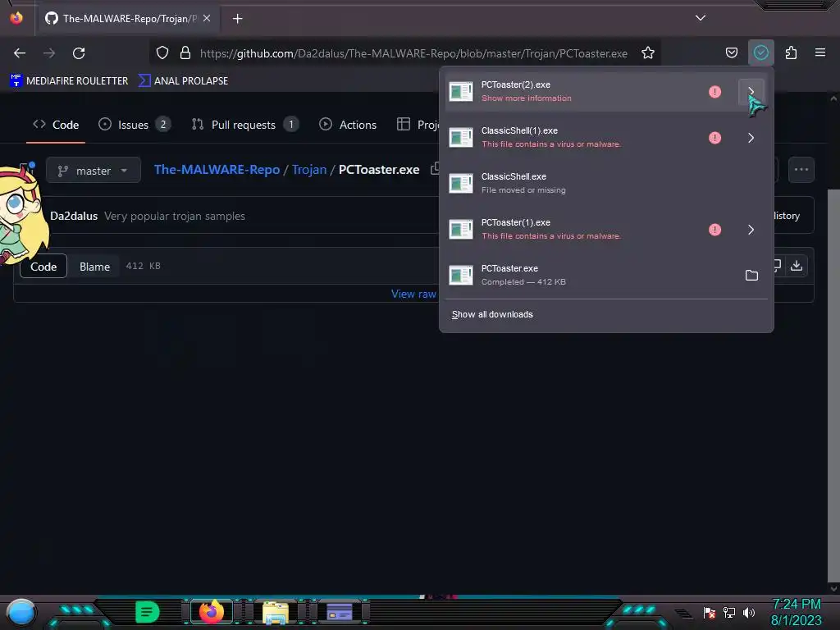
Task: Click the network tray icon
Action: pyautogui.click(x=729, y=613)
